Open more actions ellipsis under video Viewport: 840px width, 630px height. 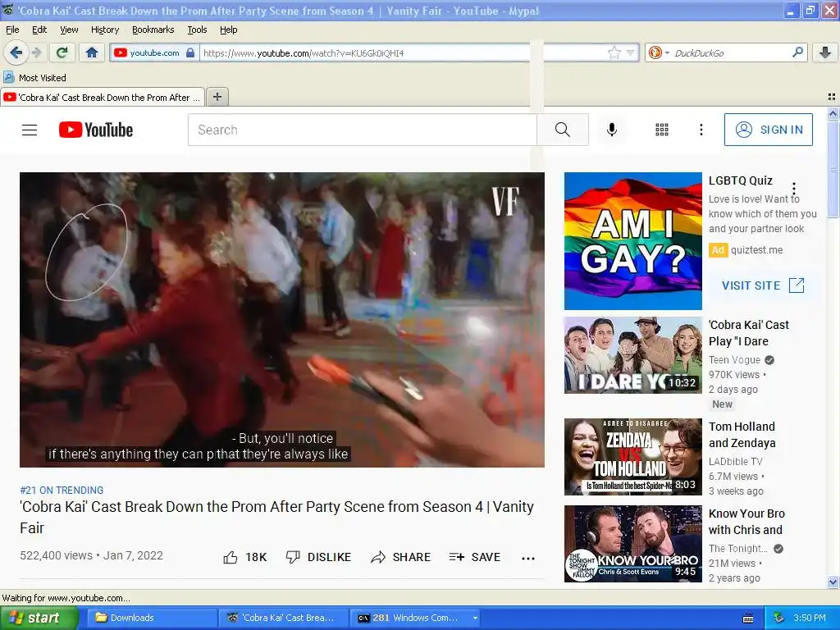(x=528, y=558)
